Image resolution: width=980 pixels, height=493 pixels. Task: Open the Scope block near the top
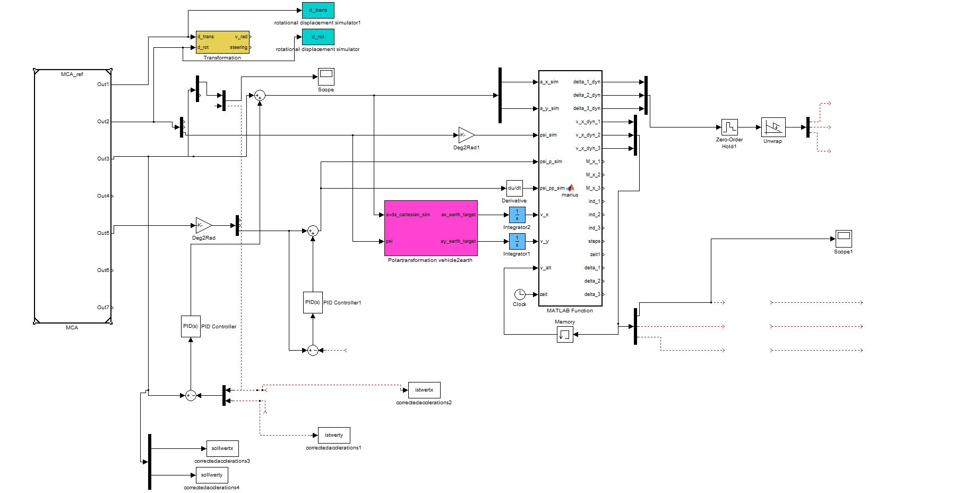coord(326,76)
